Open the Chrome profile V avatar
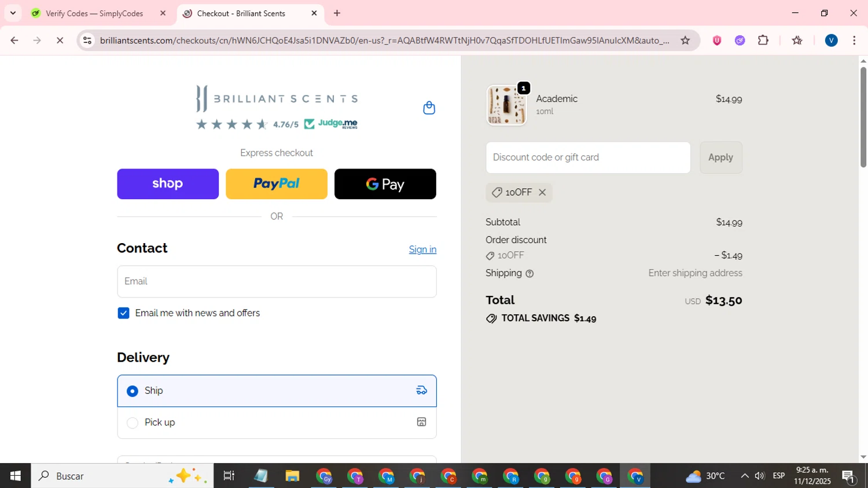Image resolution: width=868 pixels, height=488 pixels. pos(832,41)
